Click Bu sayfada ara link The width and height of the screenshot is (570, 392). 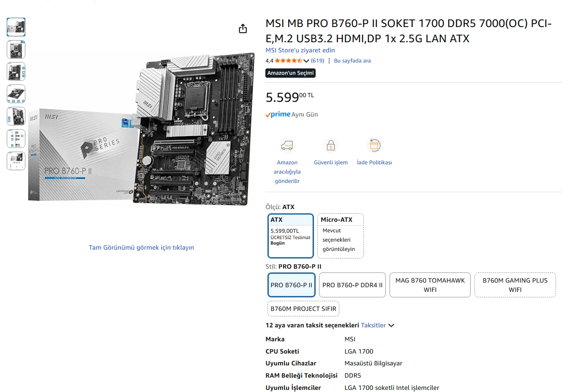click(x=352, y=61)
